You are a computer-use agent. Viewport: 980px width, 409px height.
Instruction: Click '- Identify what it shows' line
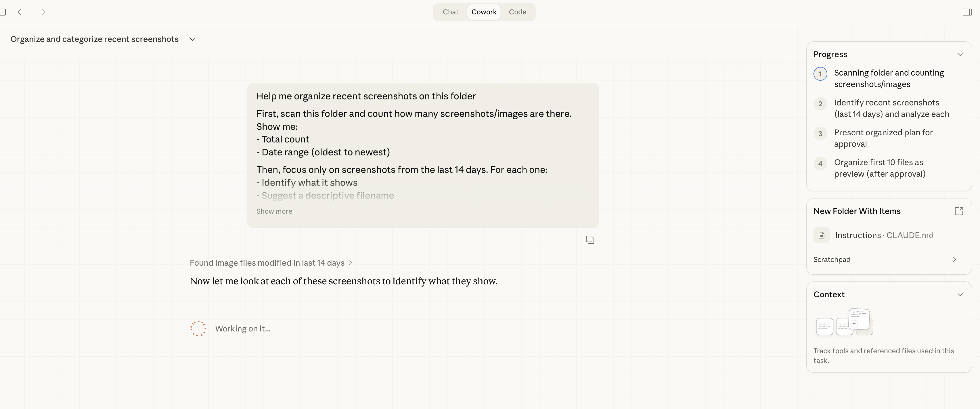point(307,182)
